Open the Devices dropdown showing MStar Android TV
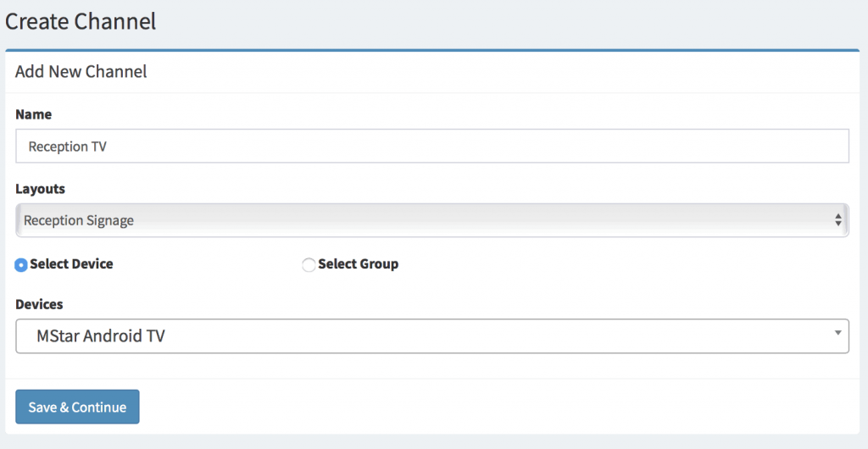This screenshot has height=449, width=868. coord(431,335)
